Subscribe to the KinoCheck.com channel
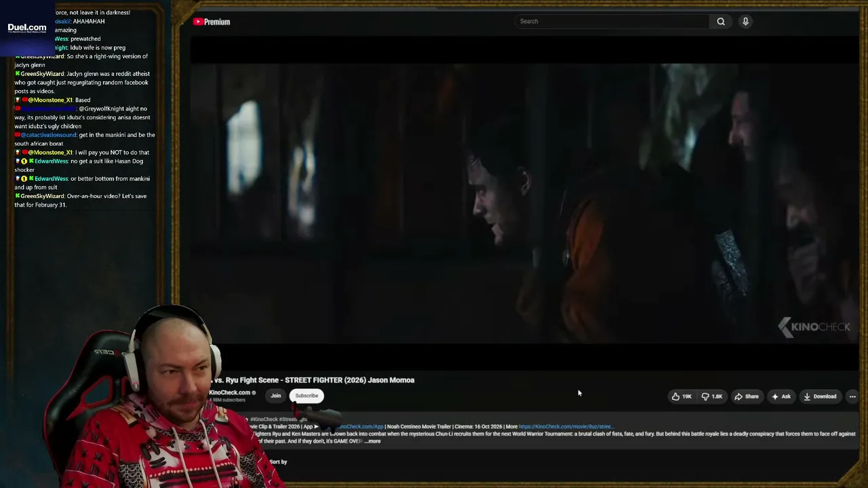 pyautogui.click(x=307, y=396)
